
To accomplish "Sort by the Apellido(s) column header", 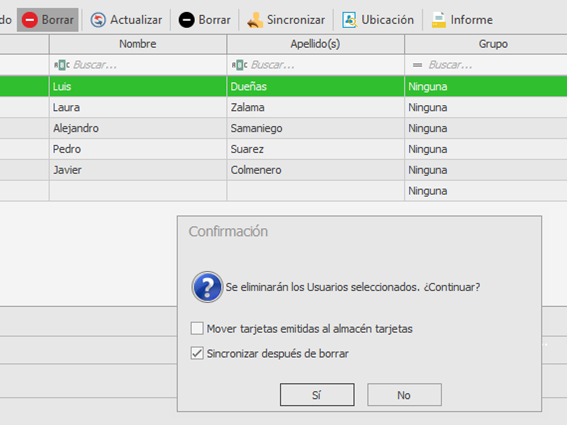I will pos(315,44).
